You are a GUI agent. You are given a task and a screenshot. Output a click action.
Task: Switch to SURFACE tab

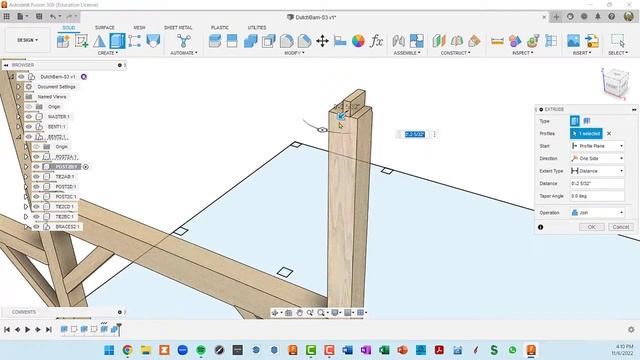pyautogui.click(x=104, y=27)
